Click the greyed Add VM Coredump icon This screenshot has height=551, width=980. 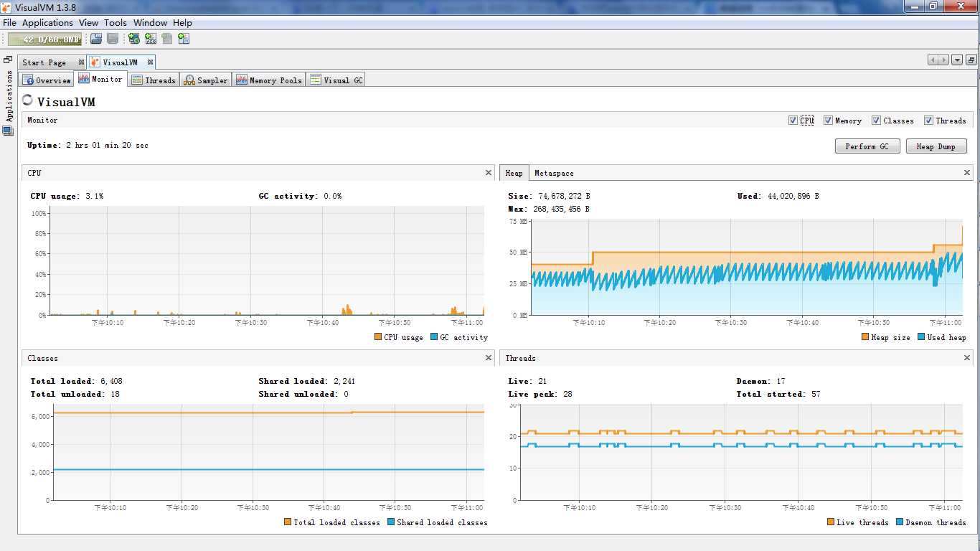tap(167, 39)
